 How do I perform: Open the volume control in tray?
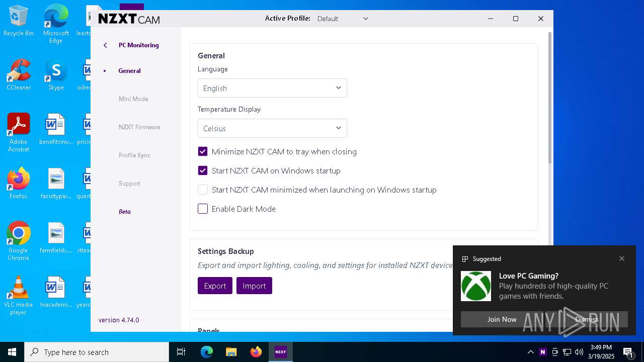579,352
